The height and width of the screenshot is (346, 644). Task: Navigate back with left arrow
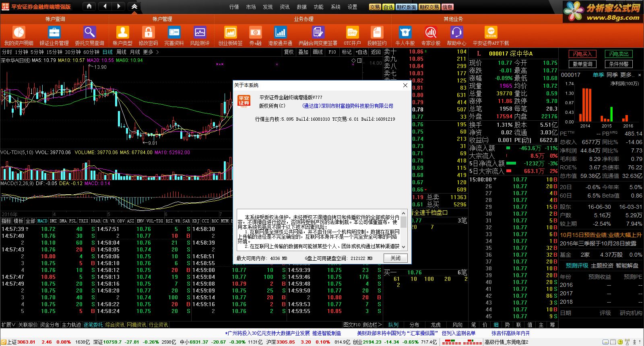click(105, 6)
